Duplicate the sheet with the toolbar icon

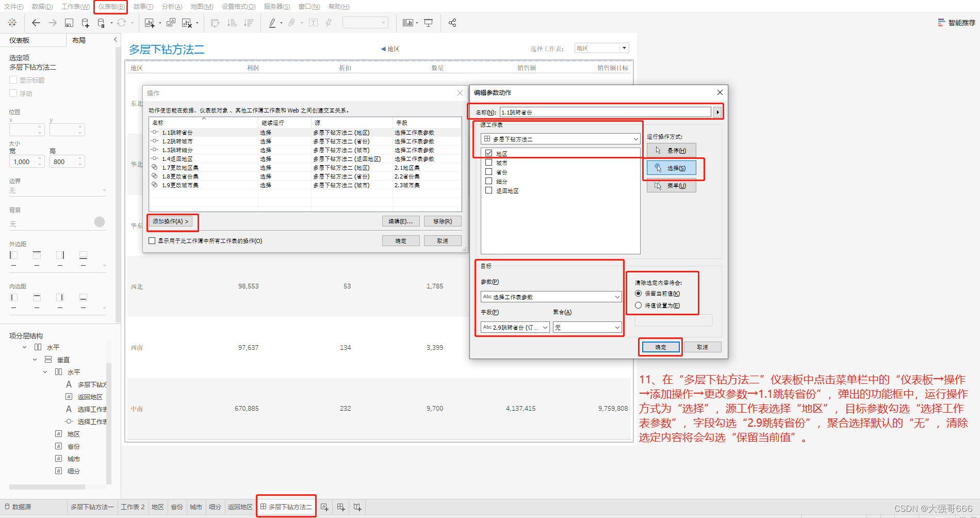[171, 23]
